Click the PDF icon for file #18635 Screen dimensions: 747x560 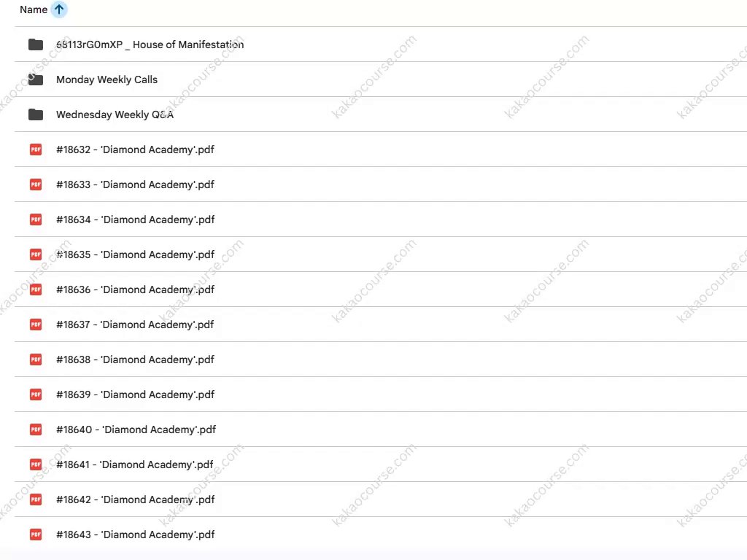pyautogui.click(x=36, y=254)
